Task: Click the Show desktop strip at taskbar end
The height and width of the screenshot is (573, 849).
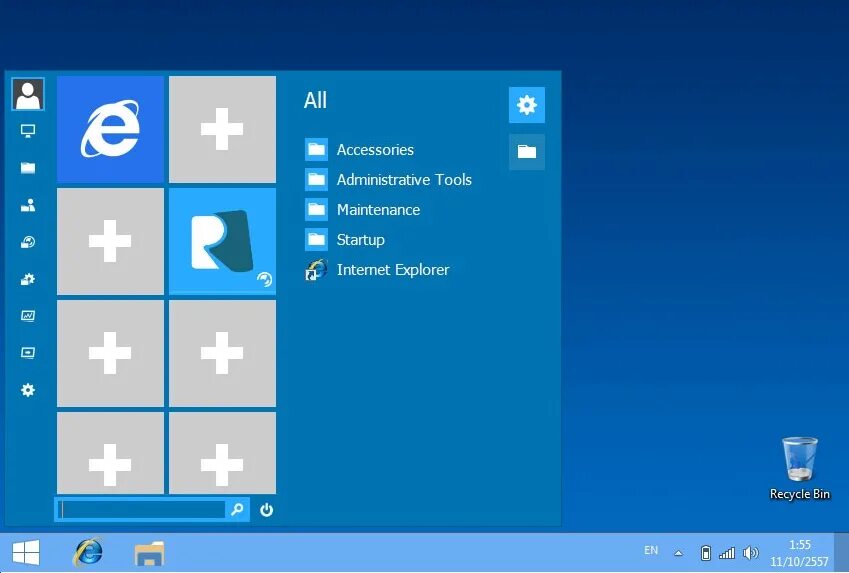Action: click(841, 553)
